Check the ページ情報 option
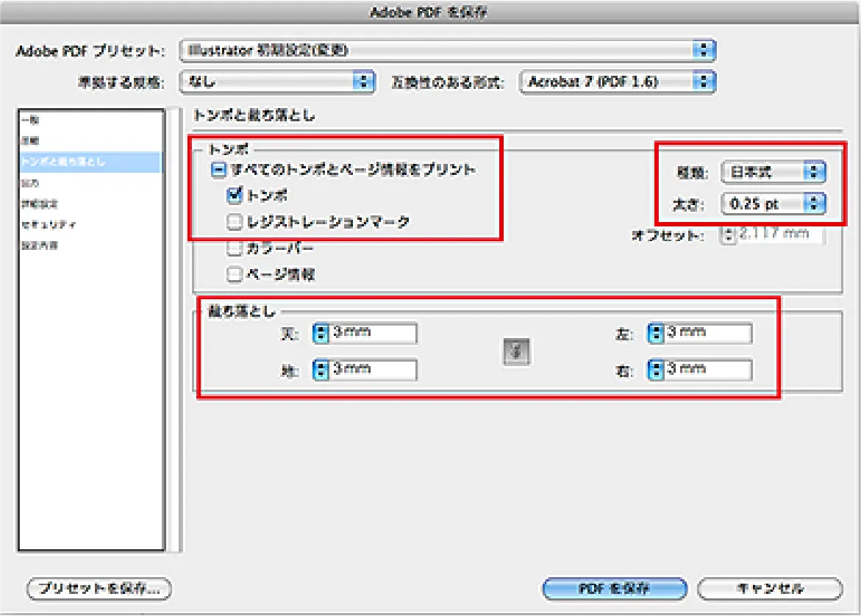 pos(235,275)
